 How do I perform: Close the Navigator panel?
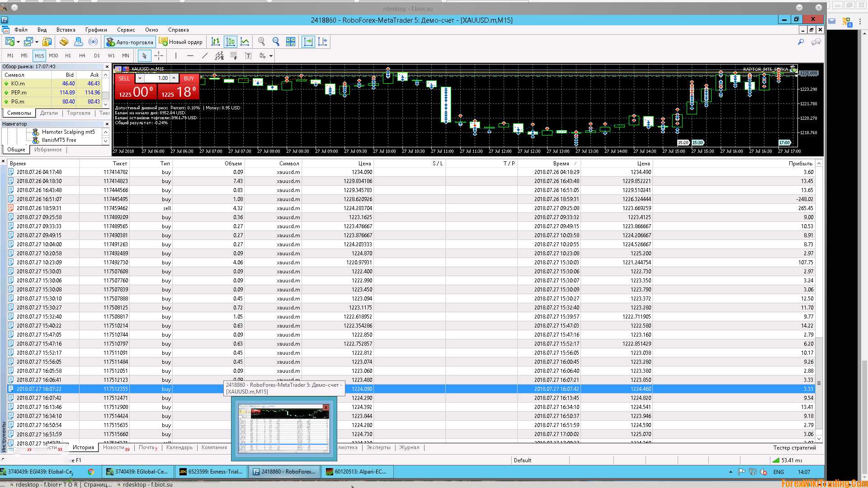click(x=107, y=124)
